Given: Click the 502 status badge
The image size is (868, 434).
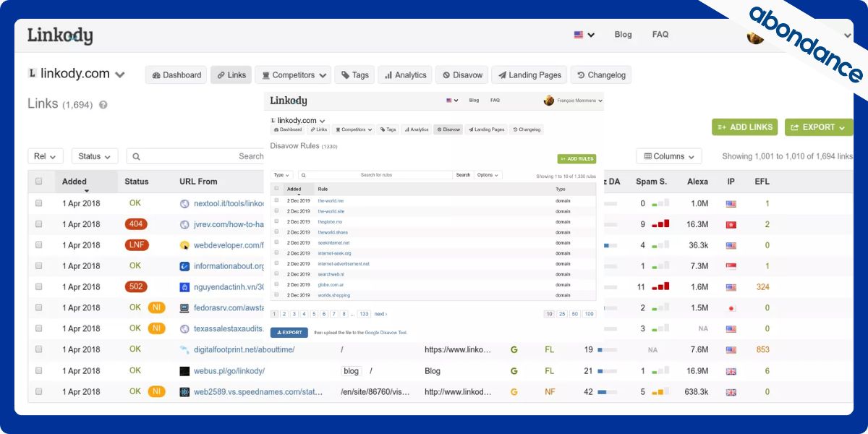Looking at the screenshot, I should [x=135, y=286].
